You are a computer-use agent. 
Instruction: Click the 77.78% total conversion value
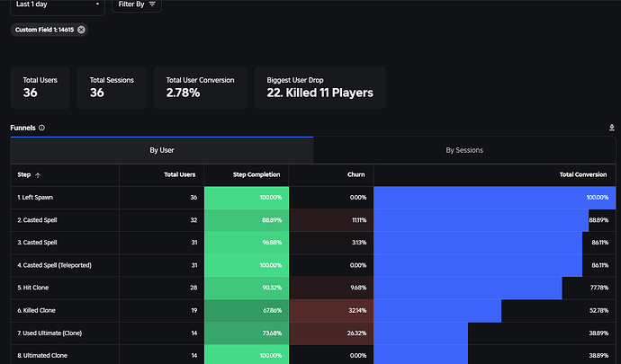click(x=598, y=288)
